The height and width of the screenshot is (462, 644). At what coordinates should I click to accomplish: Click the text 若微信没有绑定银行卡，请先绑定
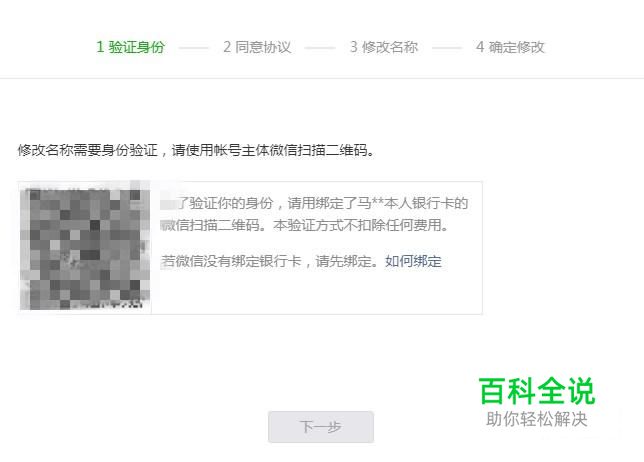click(269, 261)
